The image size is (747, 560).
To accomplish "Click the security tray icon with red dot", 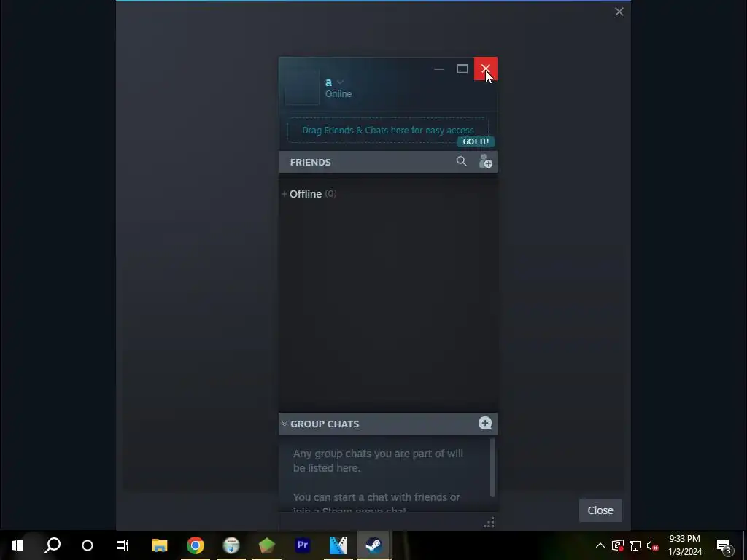I will (618, 545).
